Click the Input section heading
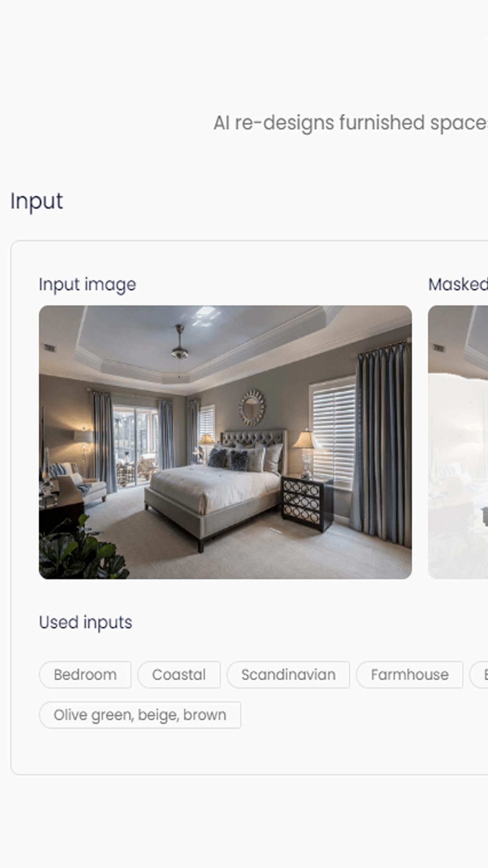 37,201
